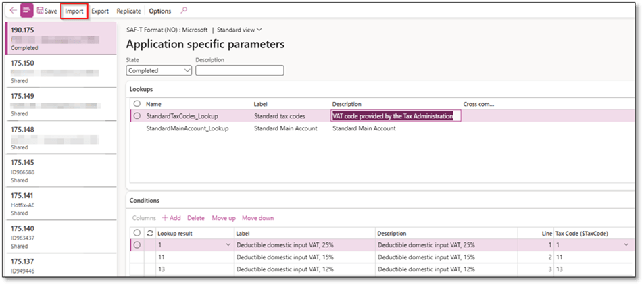Open the Lookup result dropdown for row 1

point(228,245)
